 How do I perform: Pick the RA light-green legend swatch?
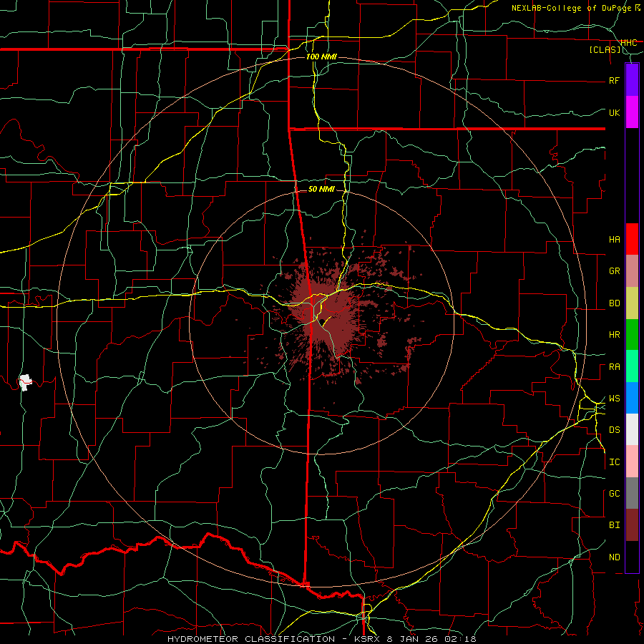(x=632, y=366)
